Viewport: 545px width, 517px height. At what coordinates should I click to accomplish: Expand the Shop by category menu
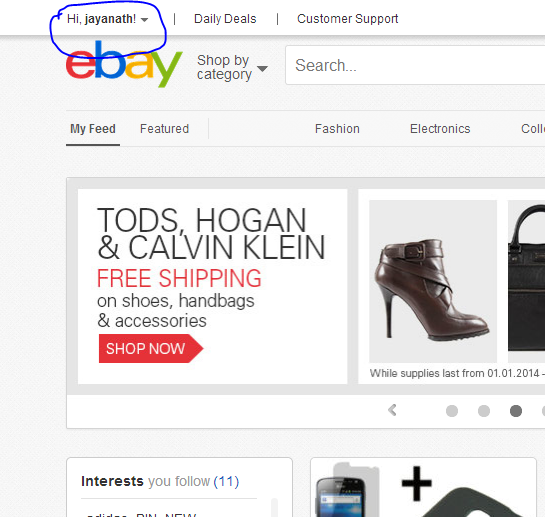click(232, 67)
